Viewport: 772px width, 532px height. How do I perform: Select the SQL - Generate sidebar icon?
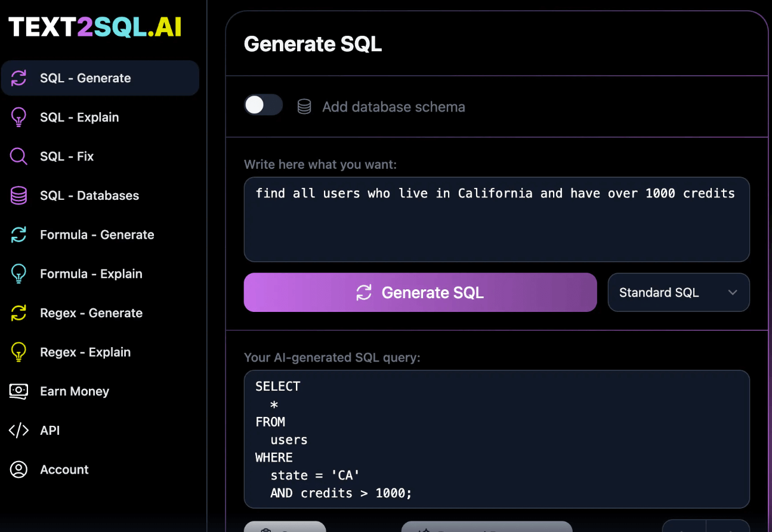click(18, 78)
